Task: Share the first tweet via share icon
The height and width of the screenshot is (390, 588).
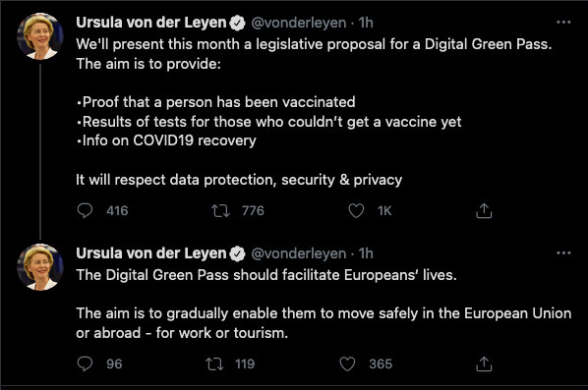Action: (484, 211)
